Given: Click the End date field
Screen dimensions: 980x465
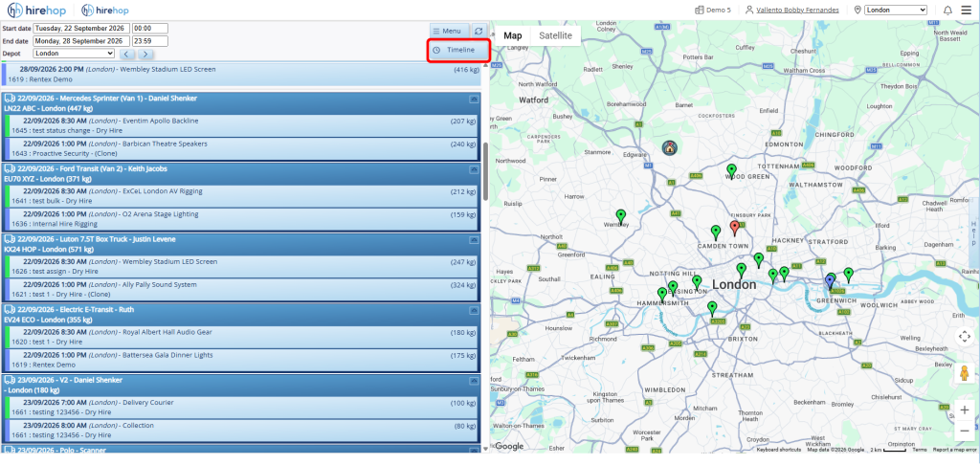Looking at the screenshot, I should pos(81,40).
